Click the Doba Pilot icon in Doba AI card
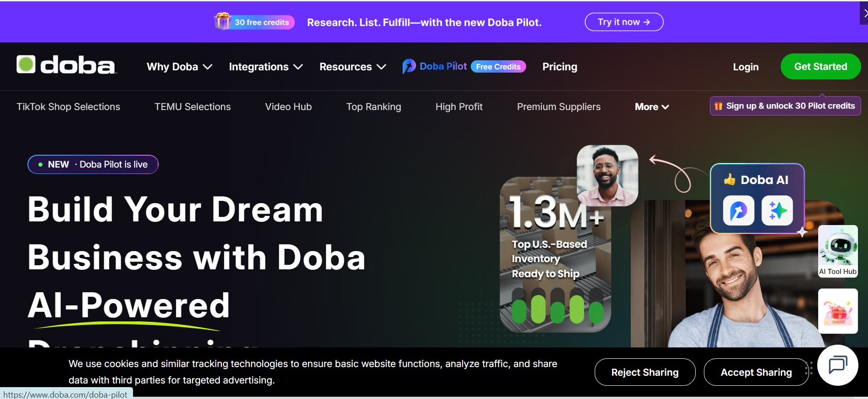This screenshot has width=868, height=399. click(739, 210)
